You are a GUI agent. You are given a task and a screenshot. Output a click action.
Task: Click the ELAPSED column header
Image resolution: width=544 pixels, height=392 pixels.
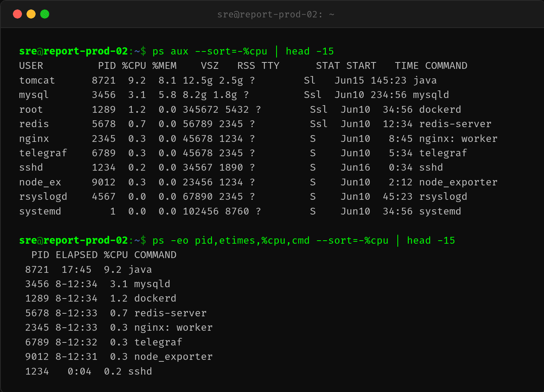click(77, 255)
